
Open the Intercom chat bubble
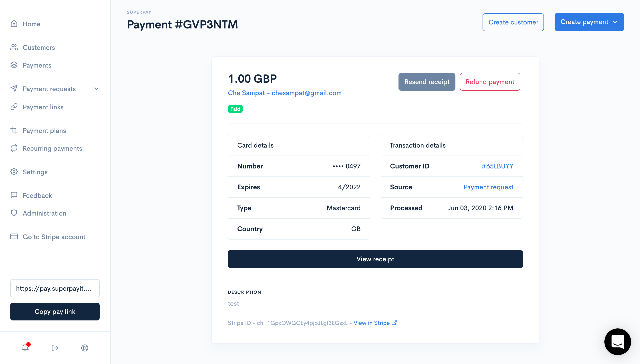click(x=618, y=342)
